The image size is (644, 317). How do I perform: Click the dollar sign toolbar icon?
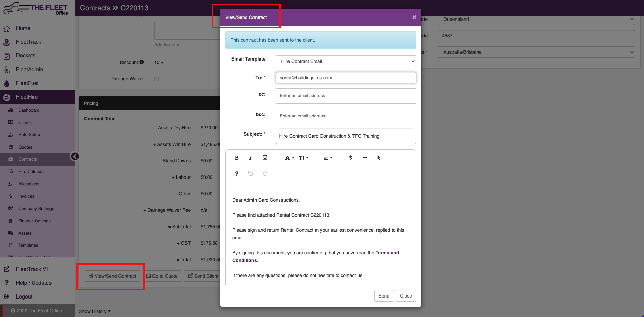pyautogui.click(x=351, y=158)
